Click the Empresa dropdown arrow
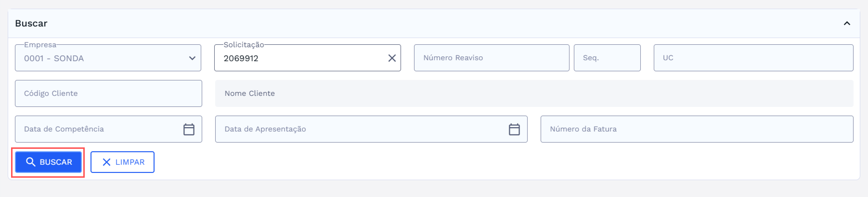 click(x=192, y=58)
